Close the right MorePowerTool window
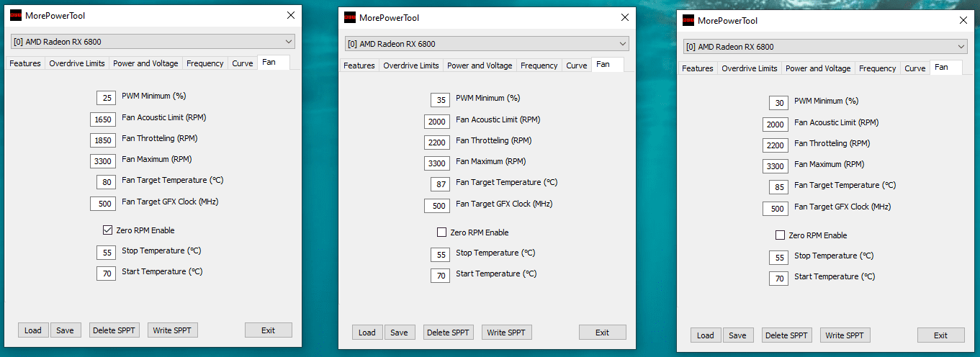The image size is (980, 357). pos(963,21)
